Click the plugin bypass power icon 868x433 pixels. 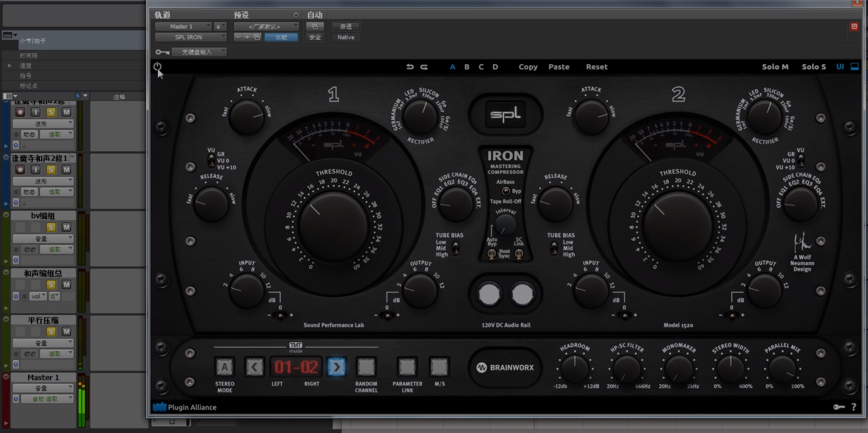[x=158, y=66]
